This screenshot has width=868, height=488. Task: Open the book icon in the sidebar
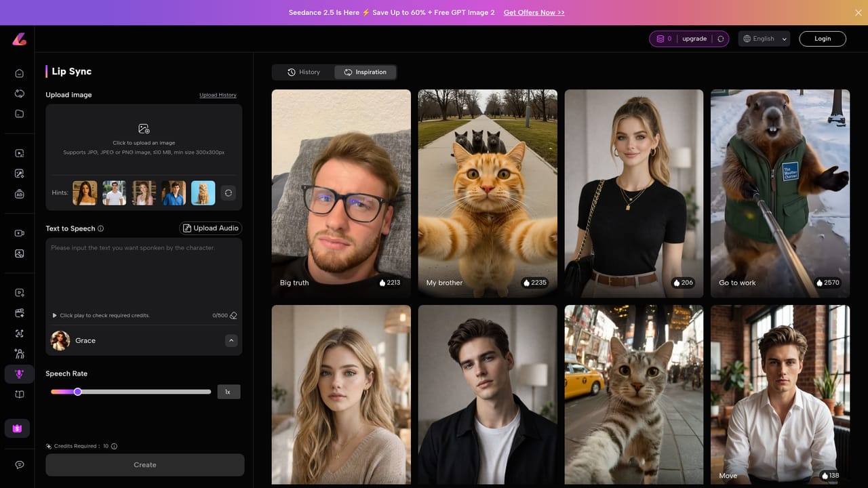[19, 394]
